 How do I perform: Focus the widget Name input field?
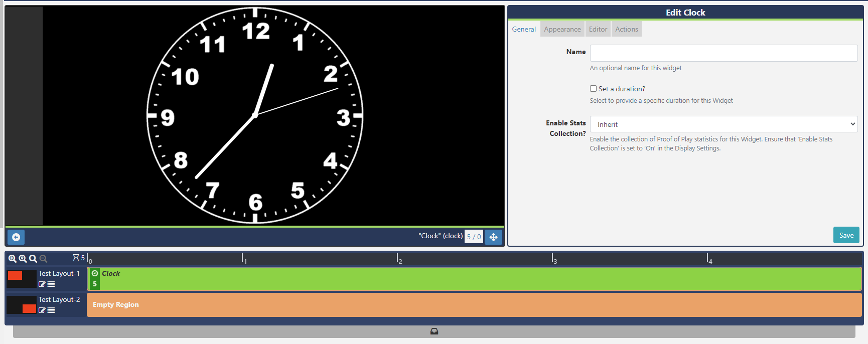[724, 53]
